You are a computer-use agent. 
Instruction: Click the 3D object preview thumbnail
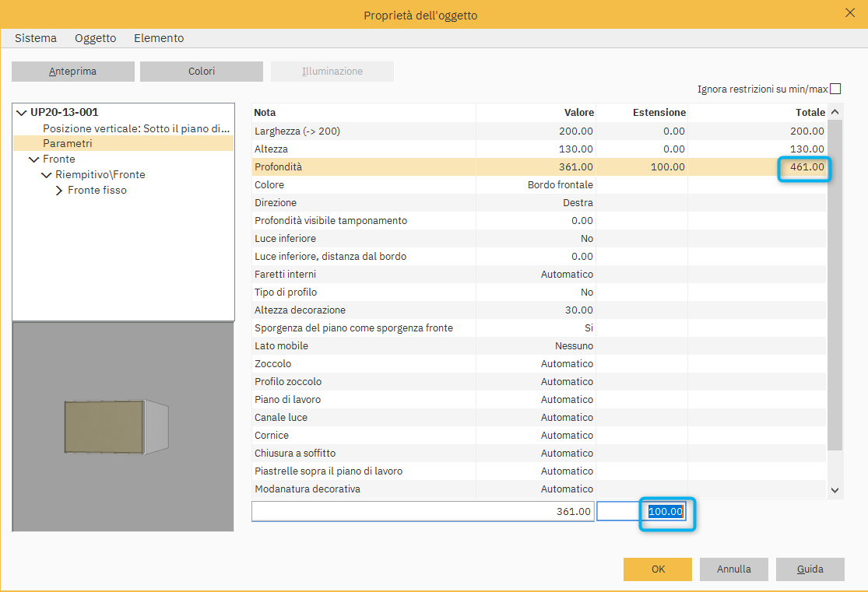123,427
